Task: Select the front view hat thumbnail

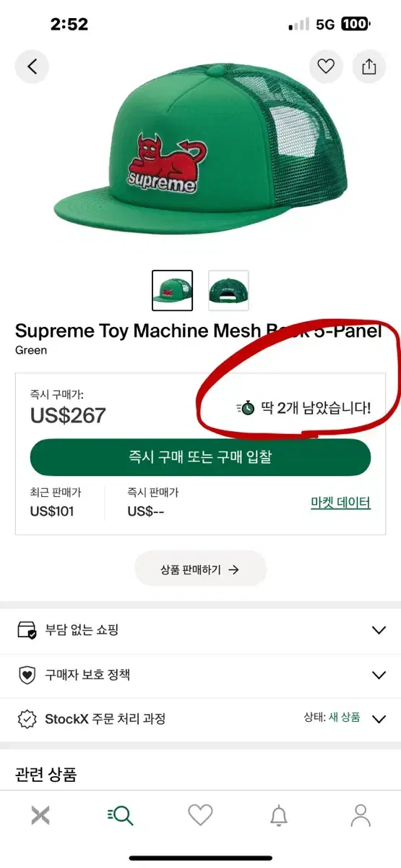Action: click(x=173, y=291)
